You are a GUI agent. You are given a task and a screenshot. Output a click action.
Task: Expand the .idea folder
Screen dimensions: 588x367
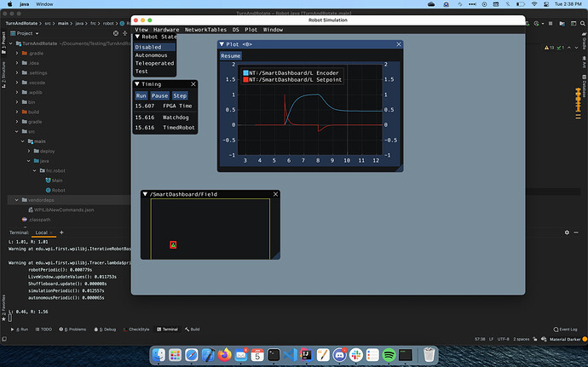click(x=17, y=63)
